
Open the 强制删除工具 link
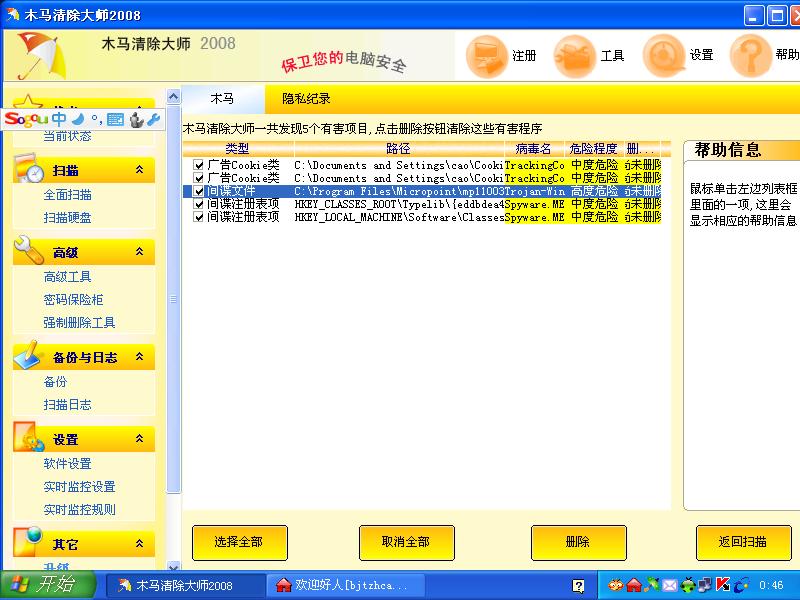click(x=80, y=322)
